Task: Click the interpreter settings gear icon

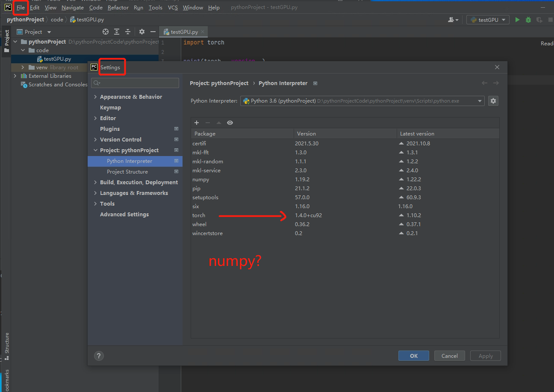Action: [x=493, y=101]
